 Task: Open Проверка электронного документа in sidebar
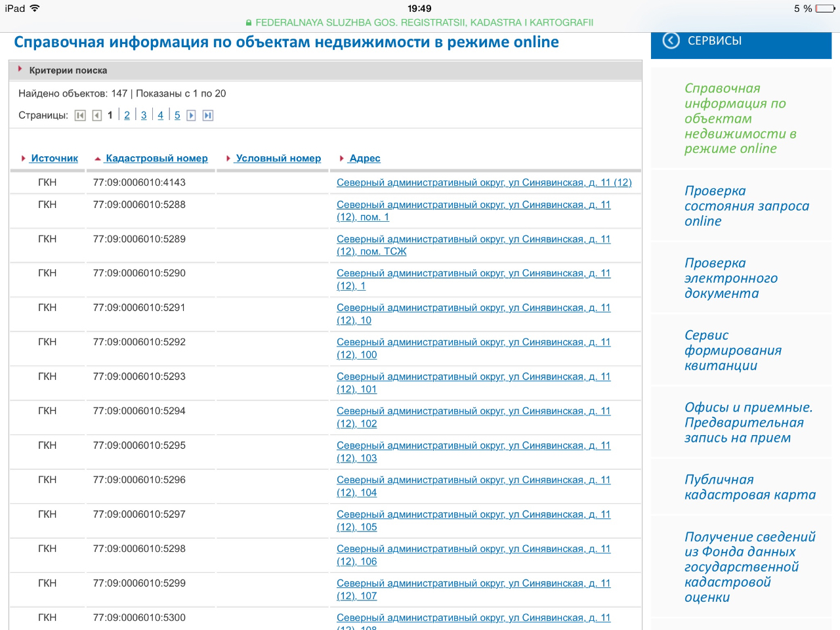[x=730, y=278]
